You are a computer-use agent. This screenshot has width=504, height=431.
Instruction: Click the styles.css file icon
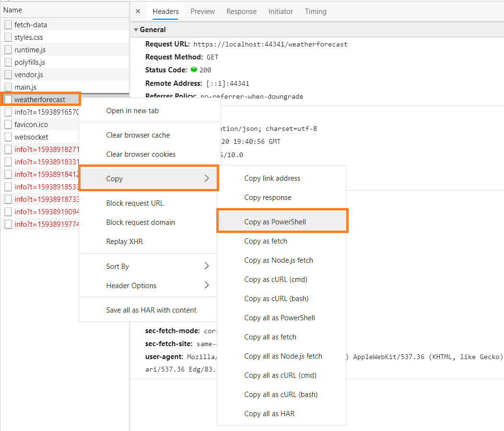coord(8,37)
